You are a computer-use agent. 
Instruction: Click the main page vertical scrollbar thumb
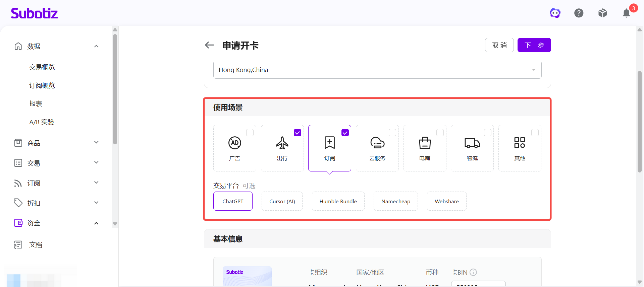[640, 122]
